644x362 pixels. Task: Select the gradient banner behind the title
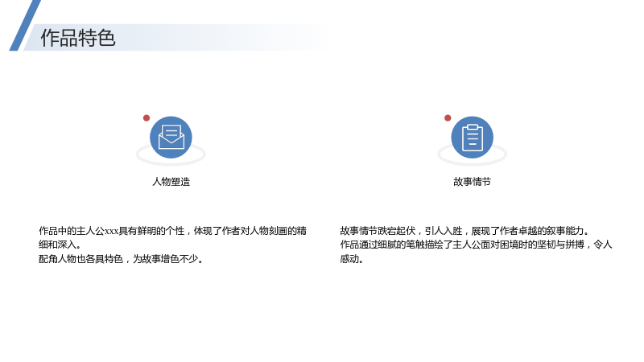click(176, 37)
